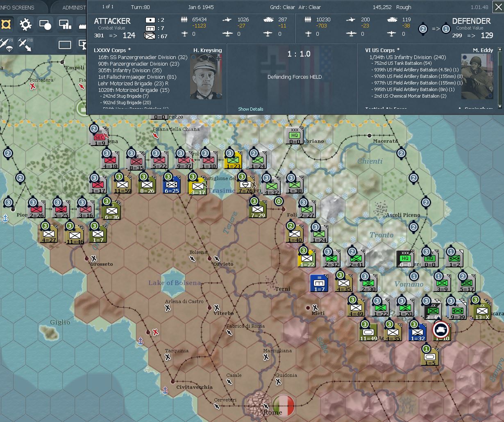Screen dimensions: 504x422
Task: Select the blue unit counter 1=32
Action: [x=417, y=333]
